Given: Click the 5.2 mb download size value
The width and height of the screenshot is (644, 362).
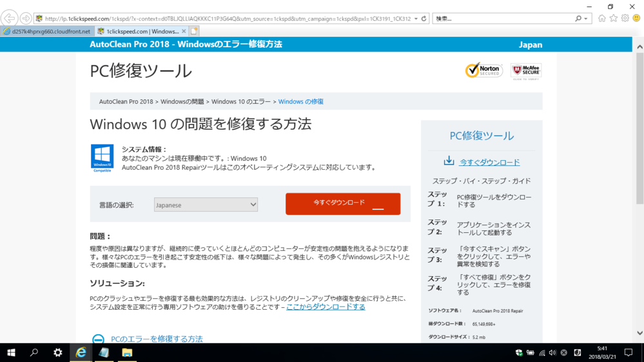Looking at the screenshot, I should (x=479, y=337).
